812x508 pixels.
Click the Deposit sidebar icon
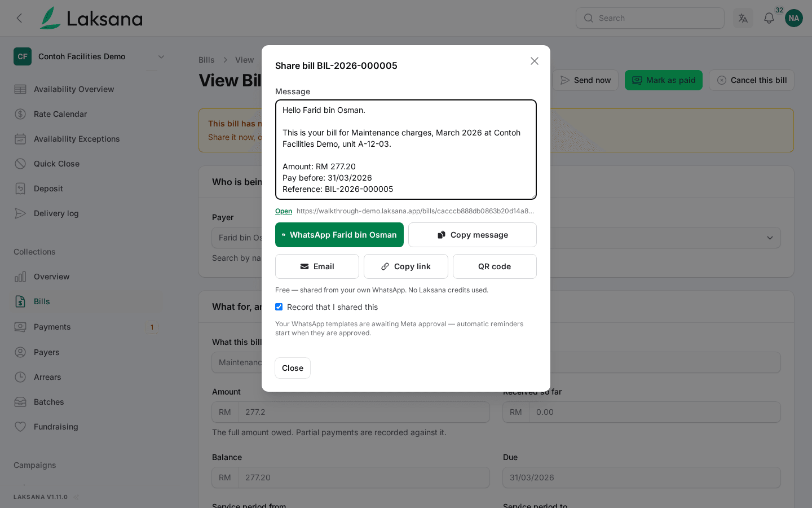pos(20,189)
